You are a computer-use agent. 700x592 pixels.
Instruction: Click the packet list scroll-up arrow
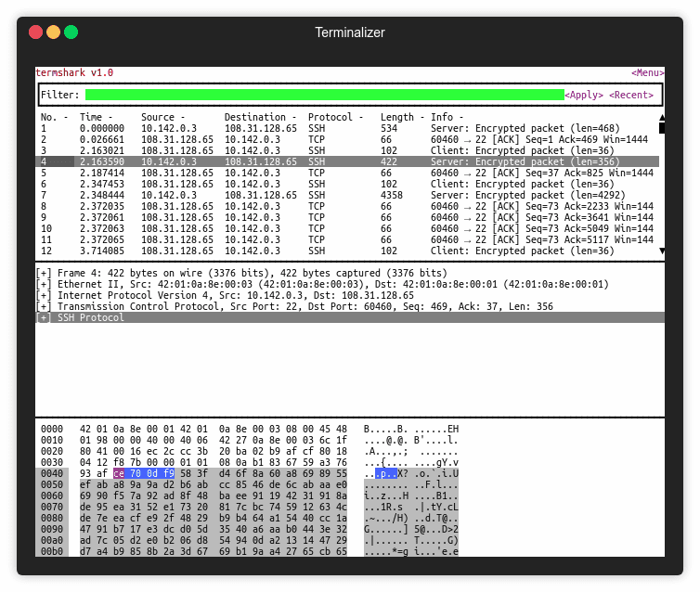coord(662,117)
